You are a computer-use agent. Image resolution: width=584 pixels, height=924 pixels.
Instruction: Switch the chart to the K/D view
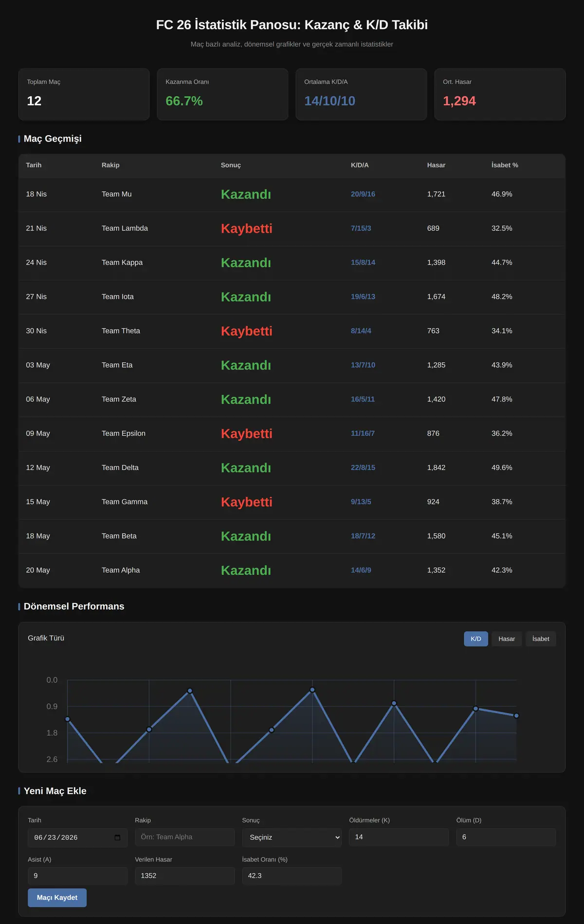(x=476, y=639)
